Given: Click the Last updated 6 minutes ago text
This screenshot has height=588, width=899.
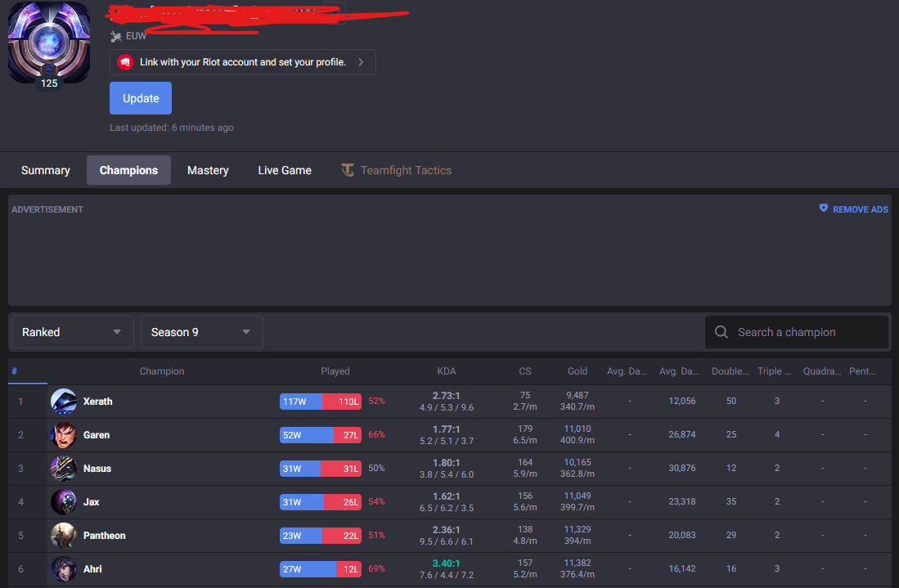Looking at the screenshot, I should click(172, 128).
